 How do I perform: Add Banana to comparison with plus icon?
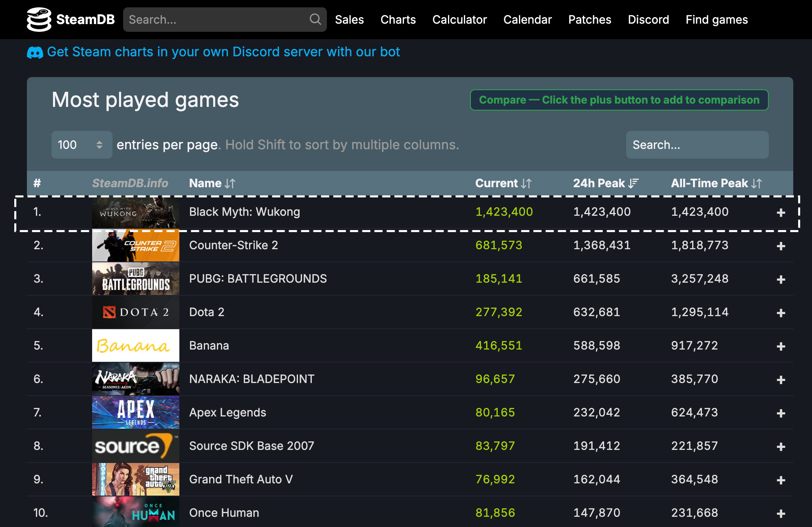click(781, 346)
